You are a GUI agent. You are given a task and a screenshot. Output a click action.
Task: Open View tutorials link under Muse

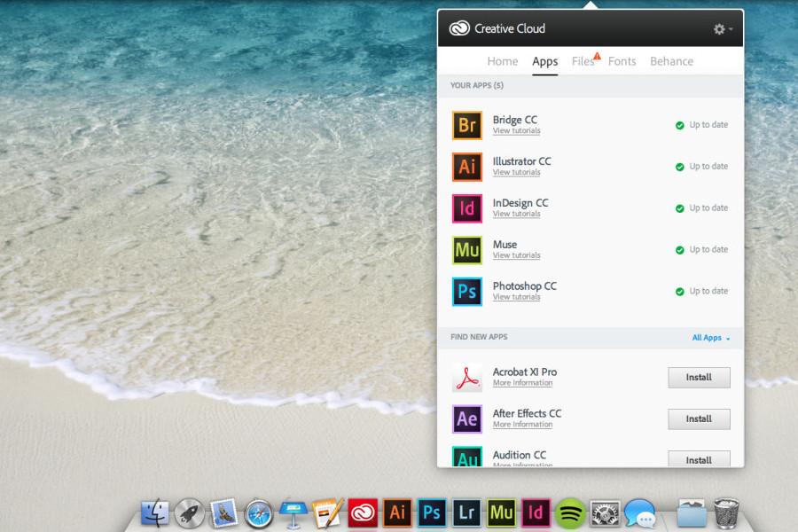click(x=517, y=255)
